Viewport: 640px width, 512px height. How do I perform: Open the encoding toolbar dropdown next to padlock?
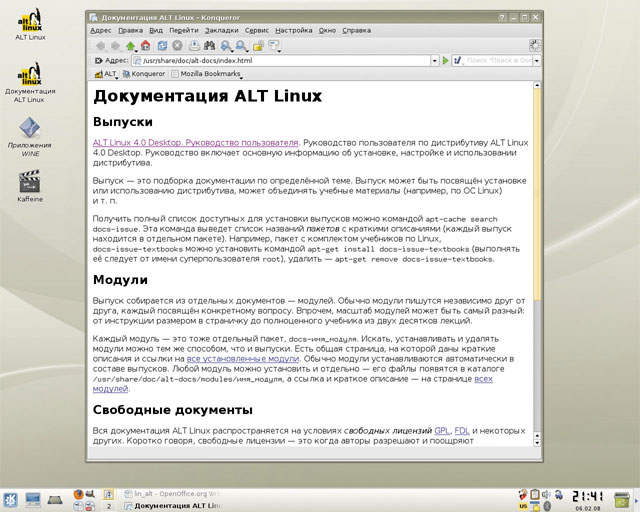[274, 46]
